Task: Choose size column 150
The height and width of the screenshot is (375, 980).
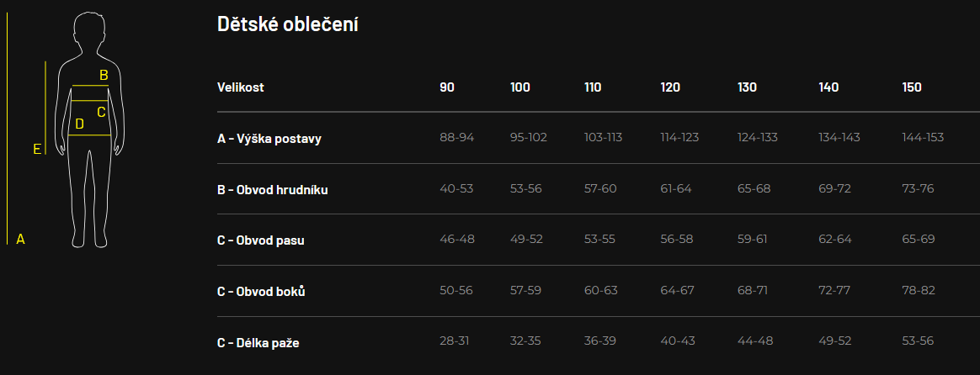Action: [x=912, y=87]
